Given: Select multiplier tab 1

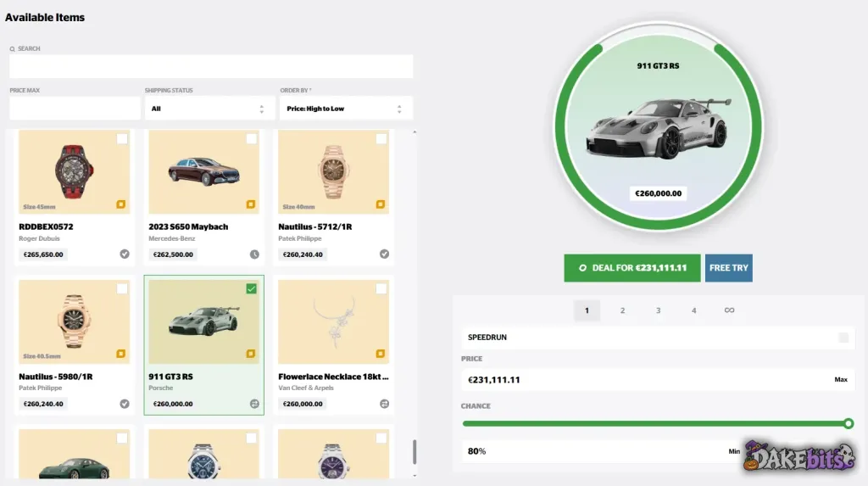Looking at the screenshot, I should 587,310.
